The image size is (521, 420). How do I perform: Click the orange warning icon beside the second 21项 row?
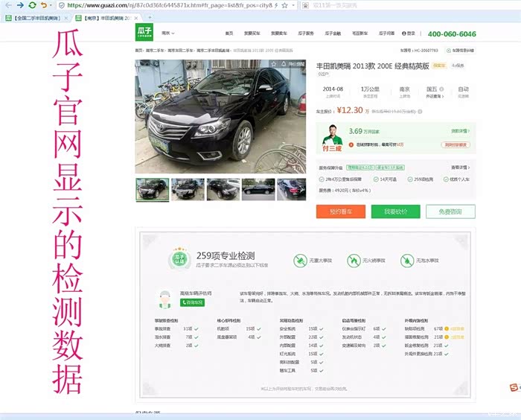(x=447, y=337)
